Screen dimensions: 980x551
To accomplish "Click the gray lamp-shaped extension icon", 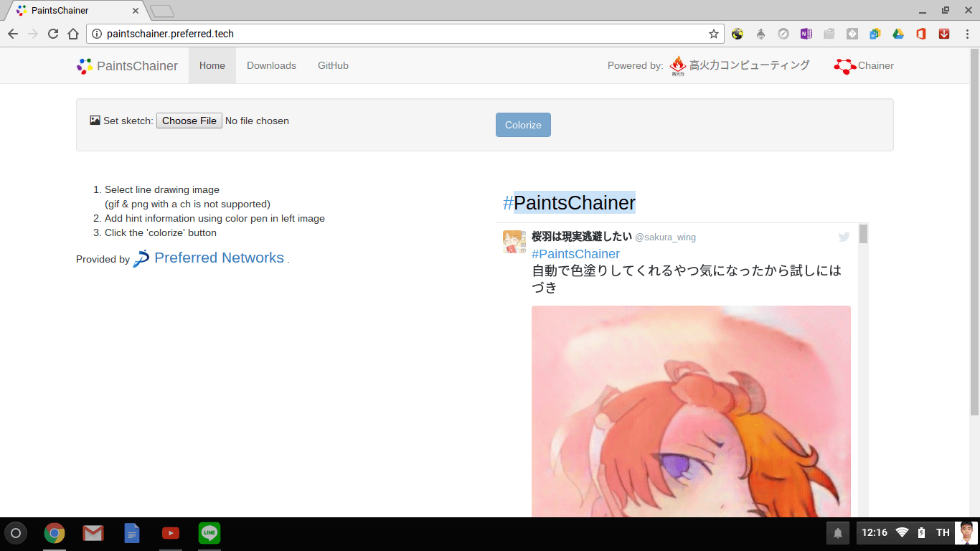I will point(760,34).
